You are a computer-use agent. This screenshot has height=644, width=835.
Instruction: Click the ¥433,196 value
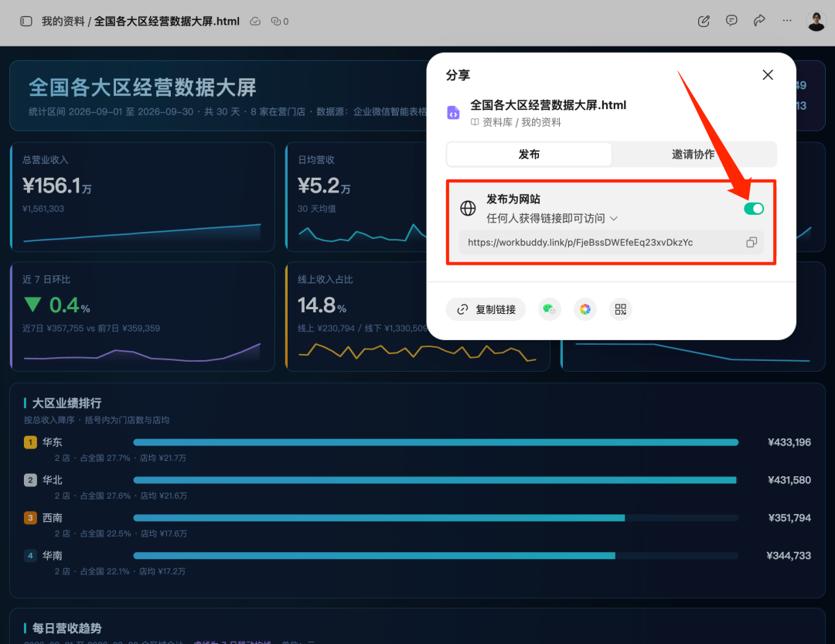[789, 442]
